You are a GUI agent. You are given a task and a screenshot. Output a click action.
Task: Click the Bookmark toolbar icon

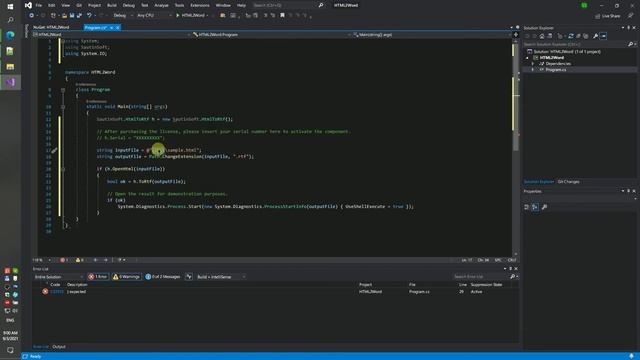point(282,16)
